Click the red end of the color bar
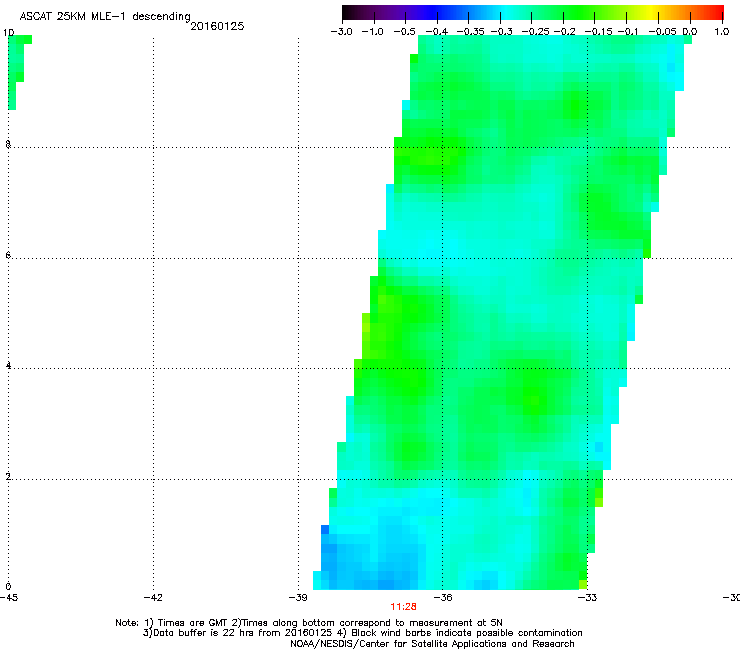740x650 pixels. pyautogui.click(x=717, y=12)
